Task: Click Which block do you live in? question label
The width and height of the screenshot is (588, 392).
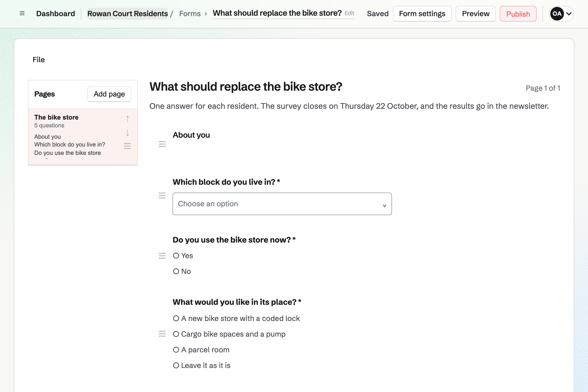Action: [226, 182]
